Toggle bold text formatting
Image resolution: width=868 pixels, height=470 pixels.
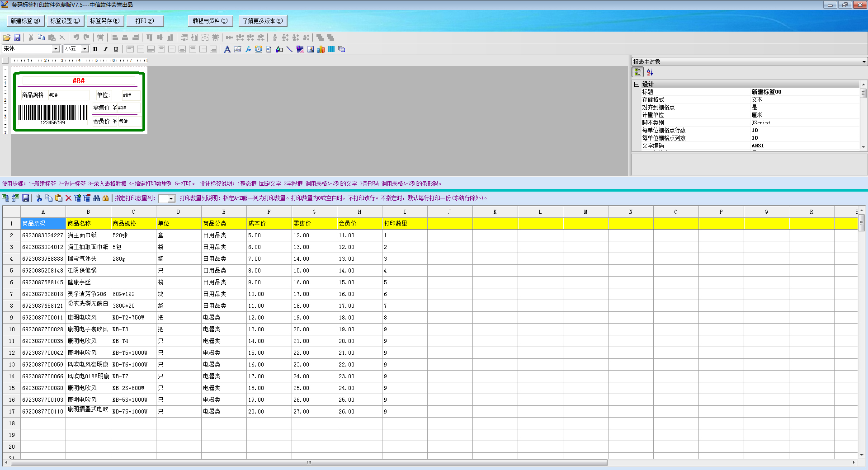(x=95, y=49)
